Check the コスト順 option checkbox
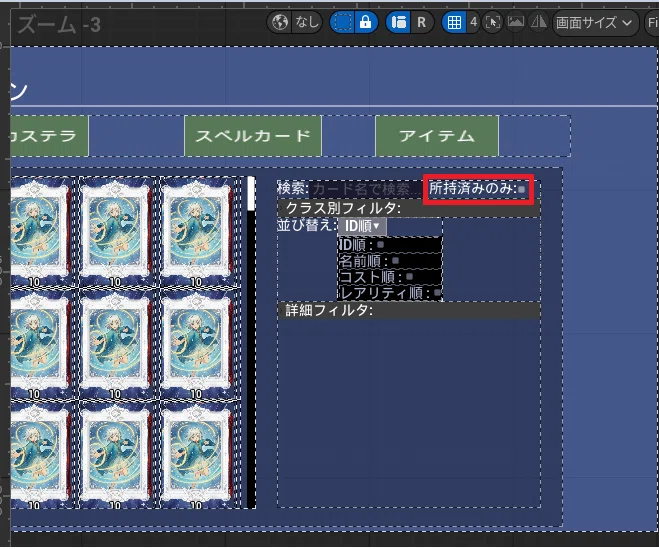Viewport: 659px width, 549px height. click(x=409, y=277)
